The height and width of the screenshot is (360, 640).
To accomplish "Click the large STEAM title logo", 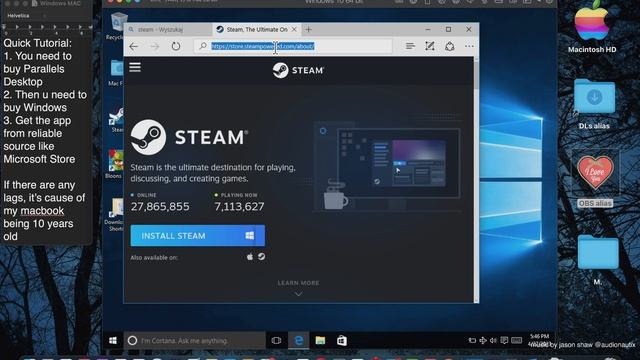I will (x=189, y=137).
